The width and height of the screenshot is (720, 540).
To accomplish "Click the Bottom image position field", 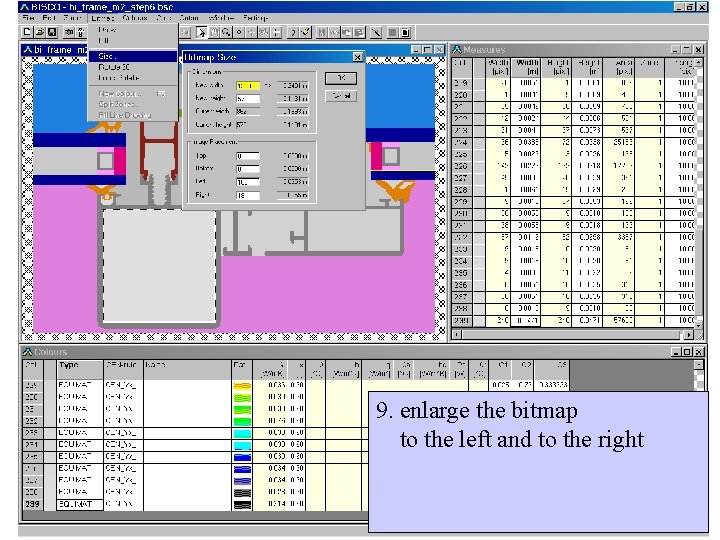I will coord(248,169).
